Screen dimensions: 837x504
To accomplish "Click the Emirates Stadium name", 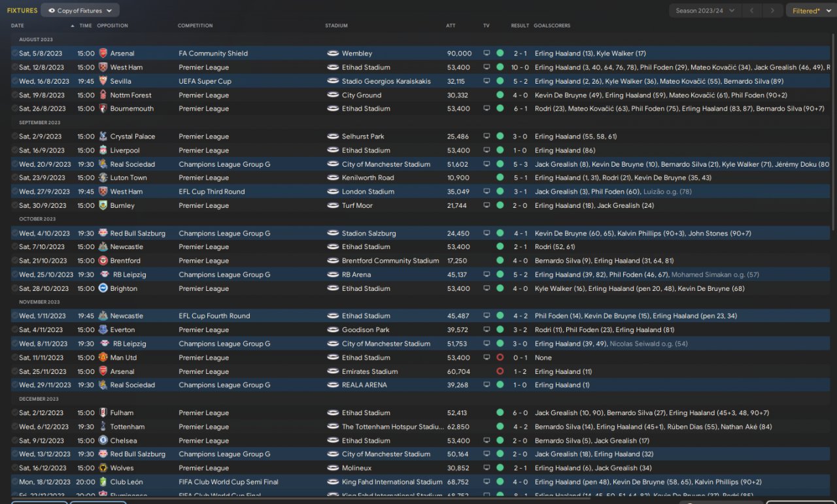I will point(369,371).
